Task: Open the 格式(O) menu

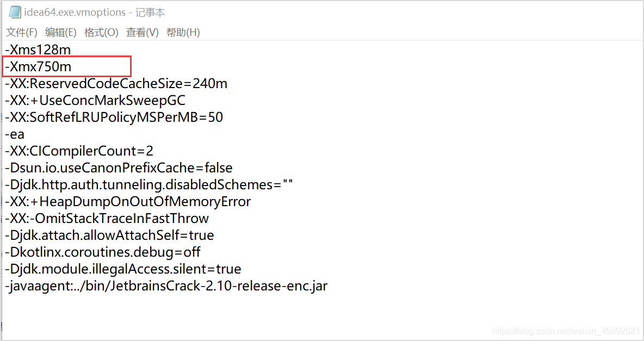Action: click(x=101, y=33)
